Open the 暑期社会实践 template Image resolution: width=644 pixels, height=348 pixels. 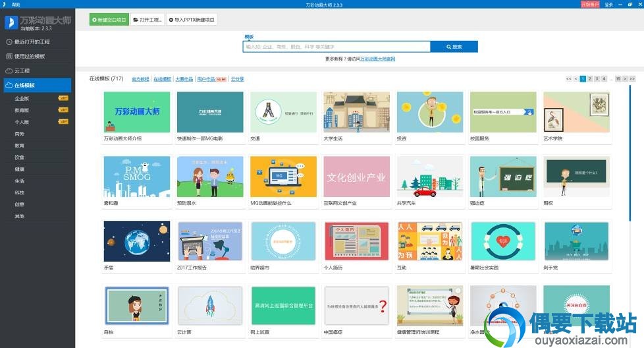[503, 241]
